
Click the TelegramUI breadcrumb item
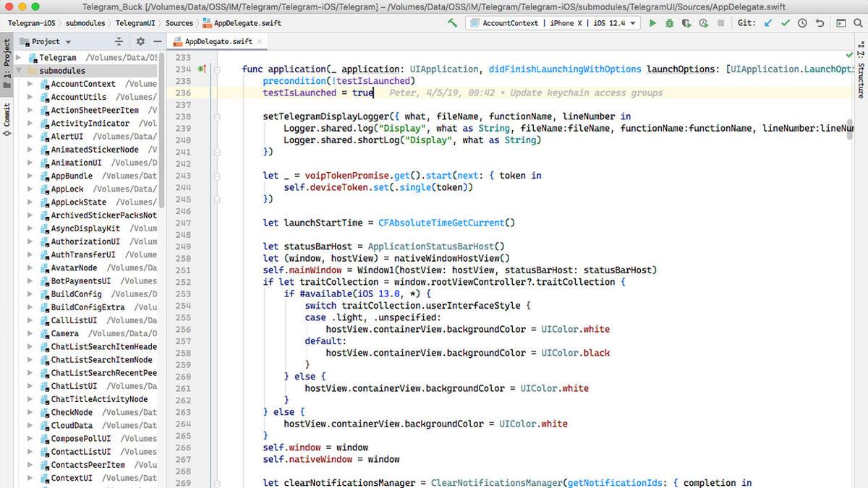[135, 23]
